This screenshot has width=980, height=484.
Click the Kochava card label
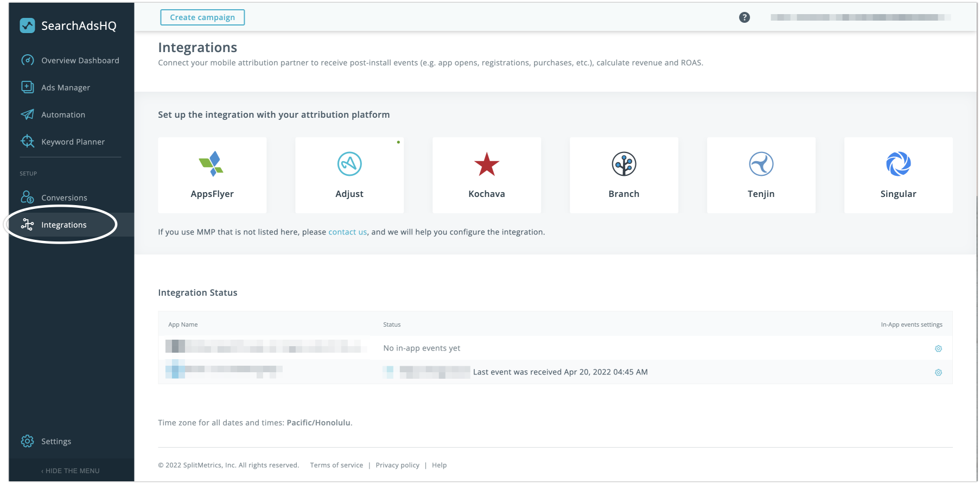pos(487,194)
